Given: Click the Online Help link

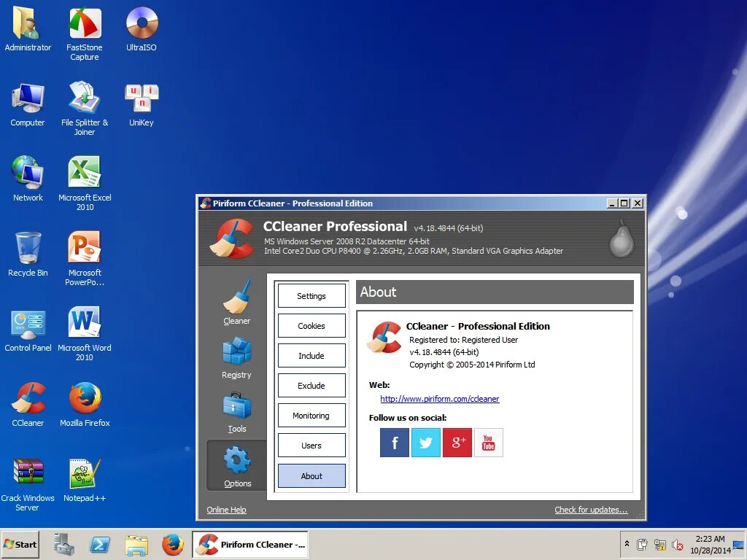Looking at the screenshot, I should pos(226,510).
